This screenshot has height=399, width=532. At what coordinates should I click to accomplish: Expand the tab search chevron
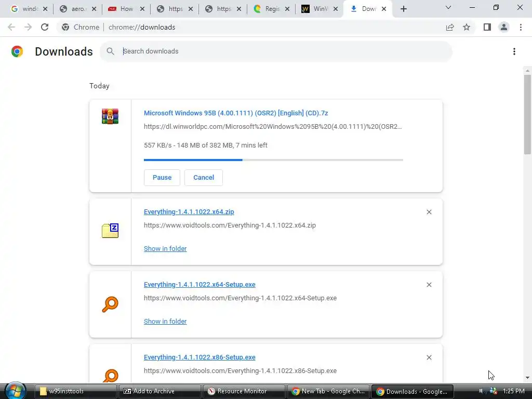coord(448,7)
